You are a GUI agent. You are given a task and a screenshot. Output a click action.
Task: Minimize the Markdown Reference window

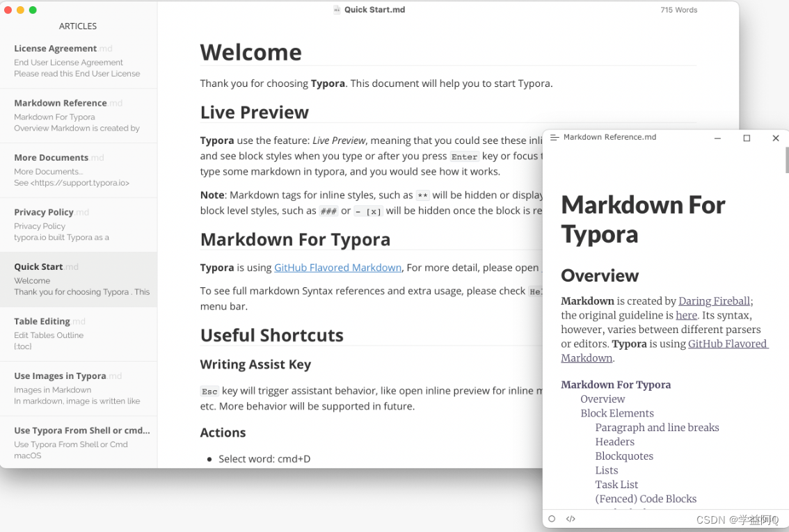coord(717,138)
